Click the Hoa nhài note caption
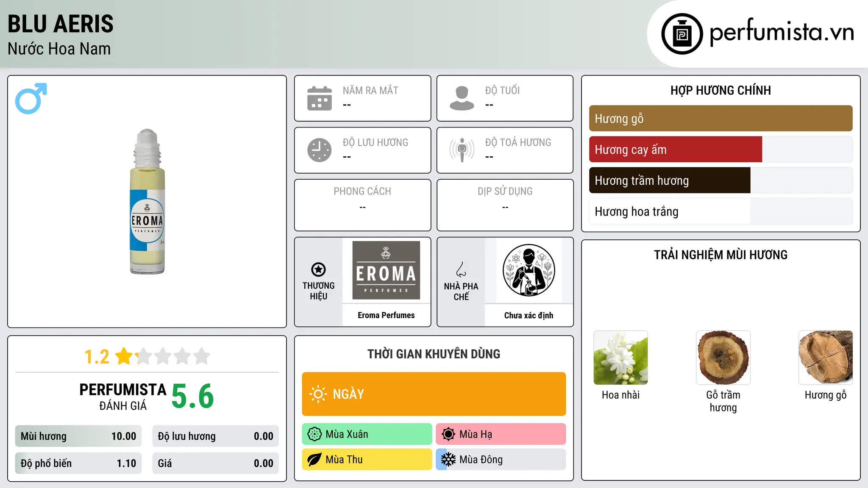868x488 pixels. pyautogui.click(x=620, y=395)
